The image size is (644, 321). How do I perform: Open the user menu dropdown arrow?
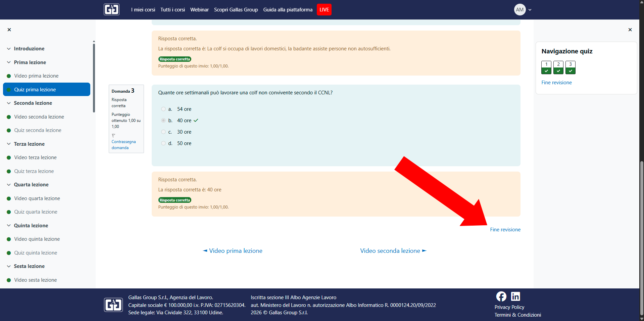click(530, 10)
